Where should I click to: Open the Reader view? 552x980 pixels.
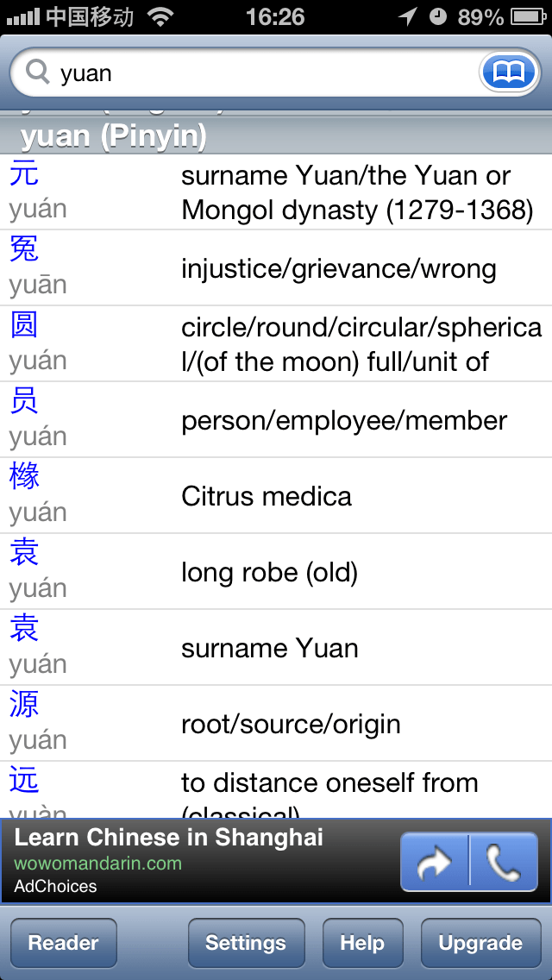(63, 943)
